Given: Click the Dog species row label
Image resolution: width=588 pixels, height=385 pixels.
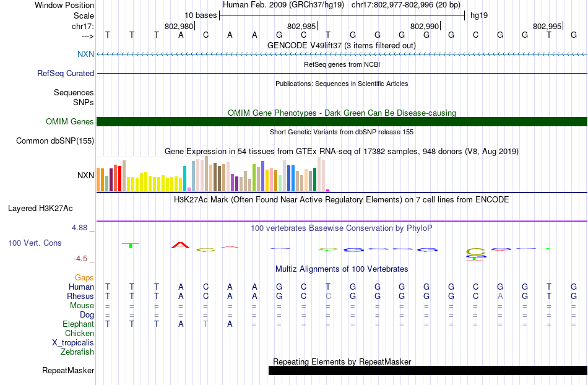Looking at the screenshot, I should tap(87, 315).
